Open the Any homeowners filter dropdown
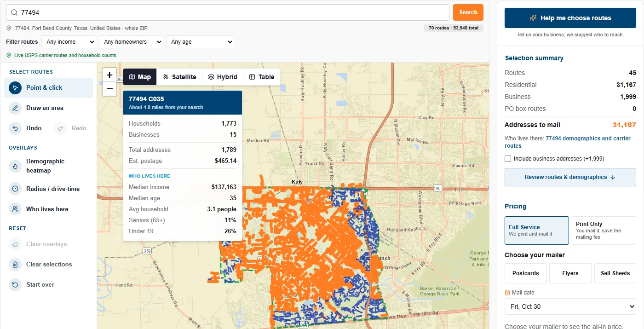 [x=131, y=42]
